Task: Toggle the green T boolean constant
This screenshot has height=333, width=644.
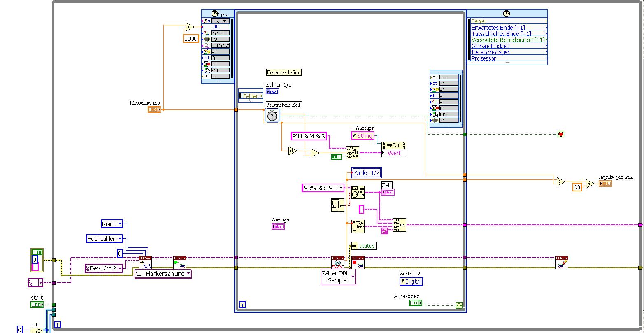Action: pyautogui.click(x=337, y=156)
